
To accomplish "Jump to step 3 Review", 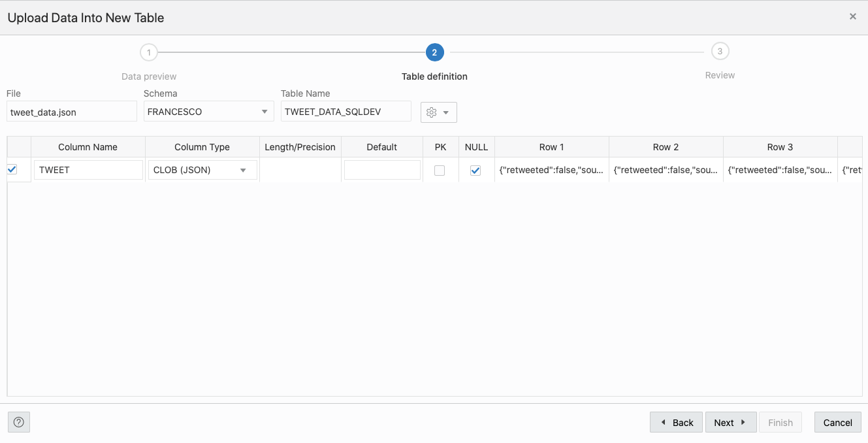I will point(720,51).
